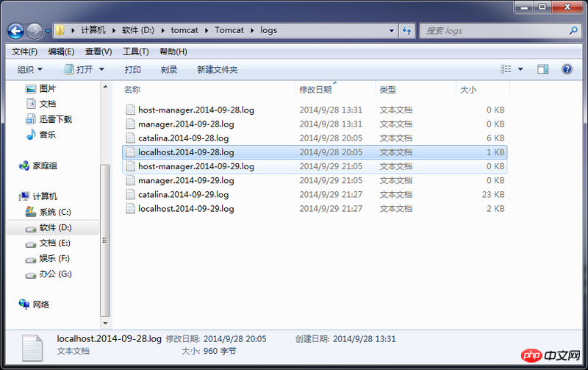The image size is (588, 370).
Task: Open 办公 (G:) drive in navigation pane
Action: 48,274
